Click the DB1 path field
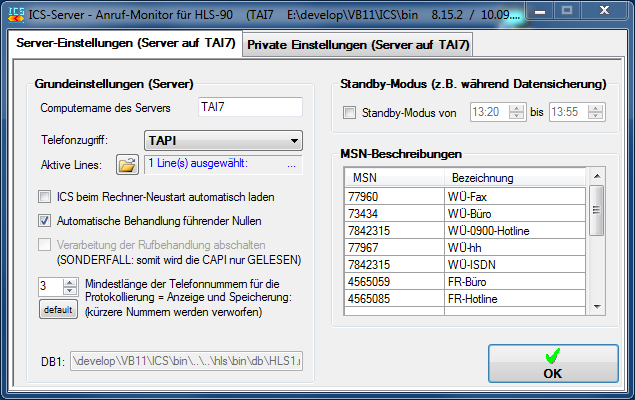The width and height of the screenshot is (635, 400). pyautogui.click(x=187, y=360)
